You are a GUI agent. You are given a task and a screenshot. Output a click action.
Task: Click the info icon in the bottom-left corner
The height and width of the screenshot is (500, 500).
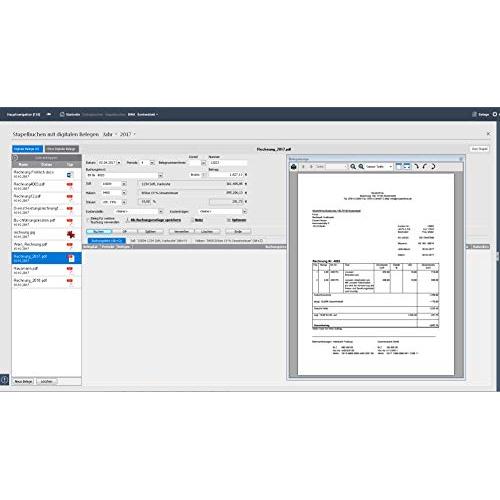click(4, 379)
